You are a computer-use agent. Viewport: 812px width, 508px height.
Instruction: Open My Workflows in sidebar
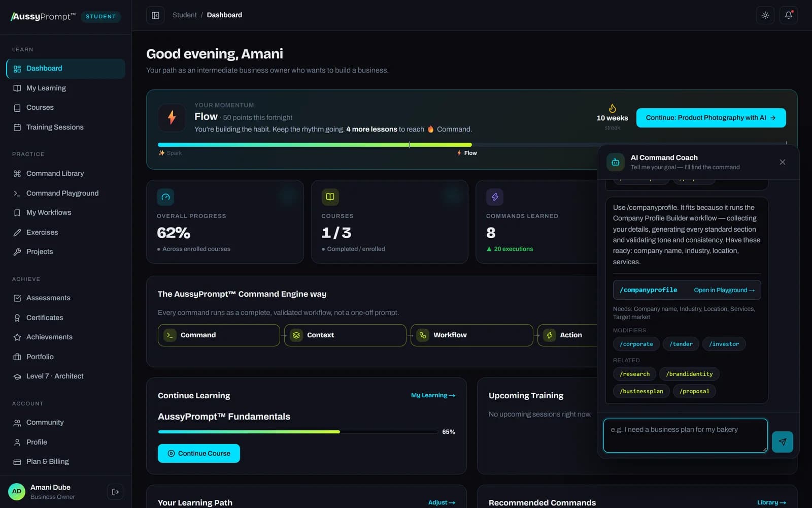(66, 213)
